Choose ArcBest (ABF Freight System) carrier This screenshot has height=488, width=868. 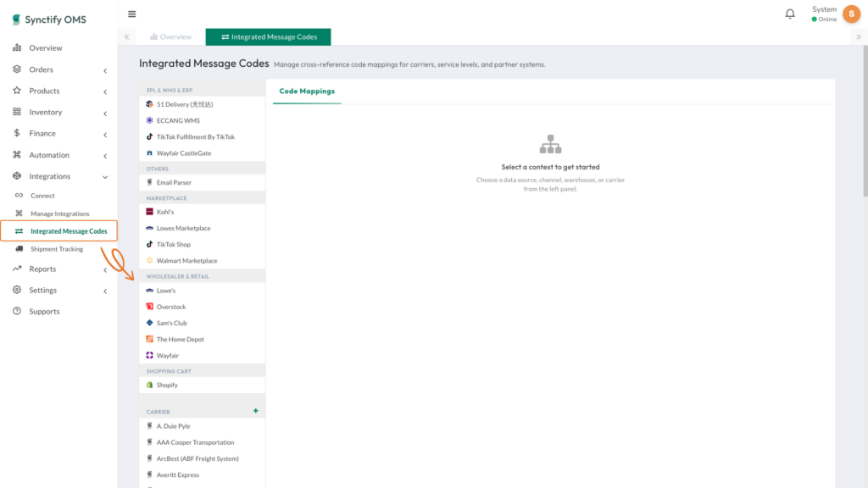coord(202,458)
